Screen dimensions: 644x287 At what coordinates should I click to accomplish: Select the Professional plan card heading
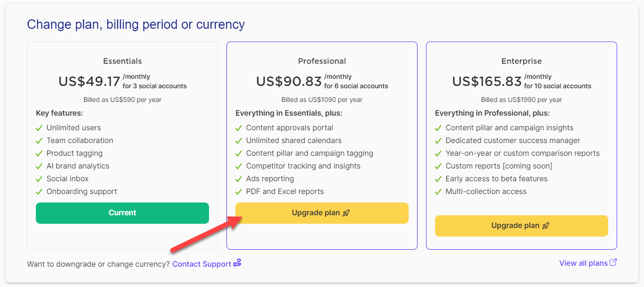coord(322,61)
